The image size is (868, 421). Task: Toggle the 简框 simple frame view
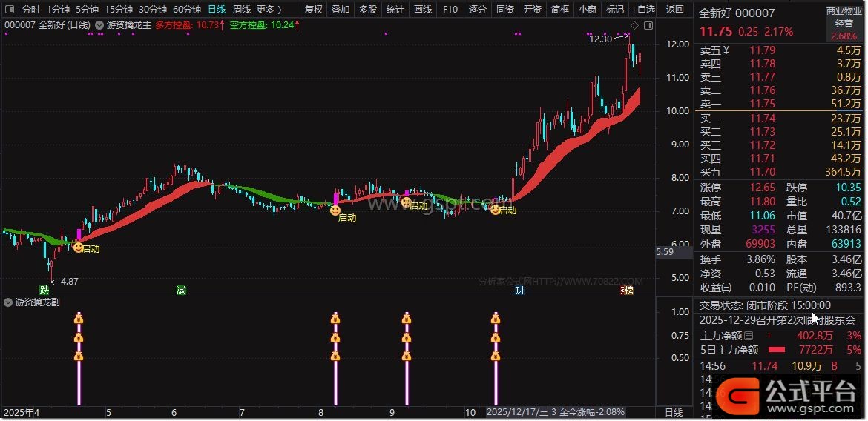tap(560, 10)
